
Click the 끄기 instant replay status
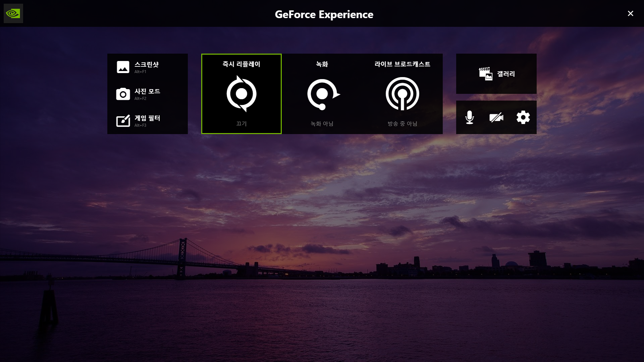tap(241, 124)
